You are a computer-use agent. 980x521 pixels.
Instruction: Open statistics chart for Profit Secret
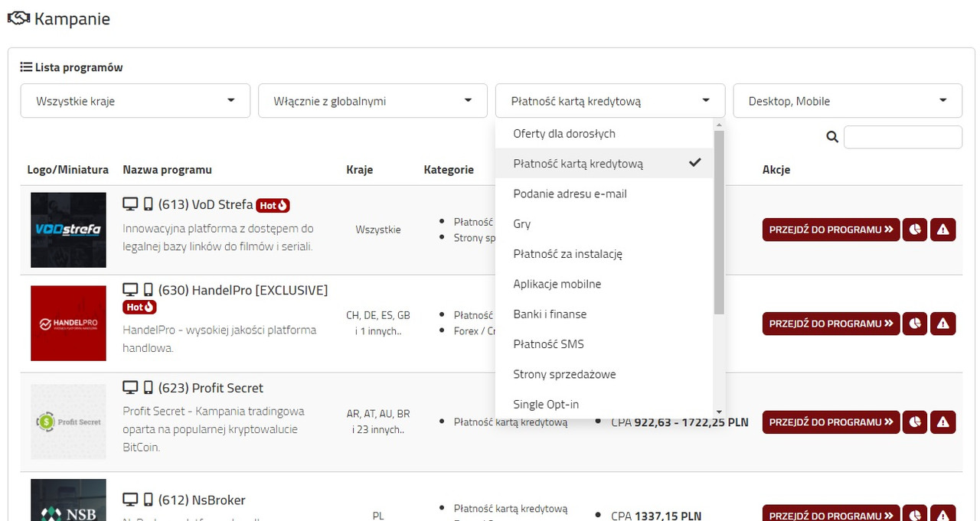pyautogui.click(x=915, y=422)
